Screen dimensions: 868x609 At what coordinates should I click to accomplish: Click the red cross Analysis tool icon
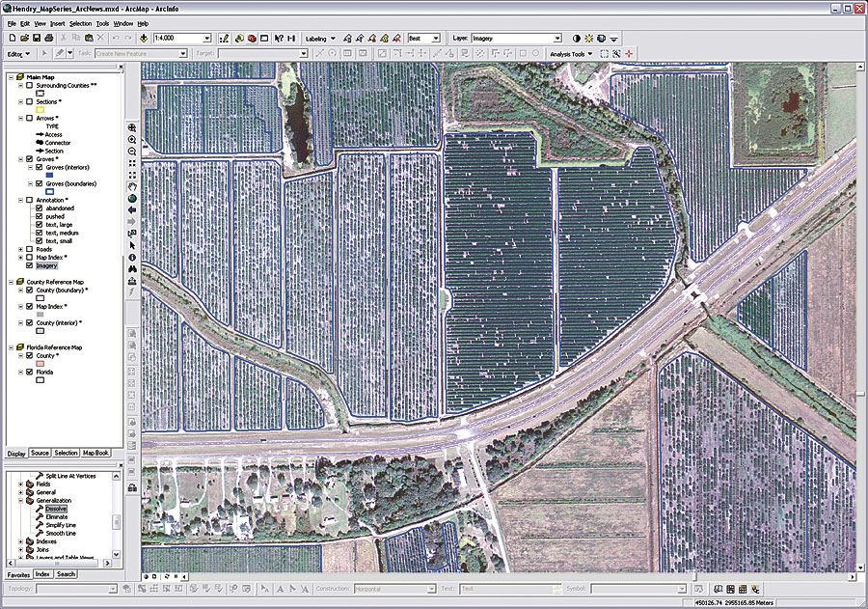629,54
